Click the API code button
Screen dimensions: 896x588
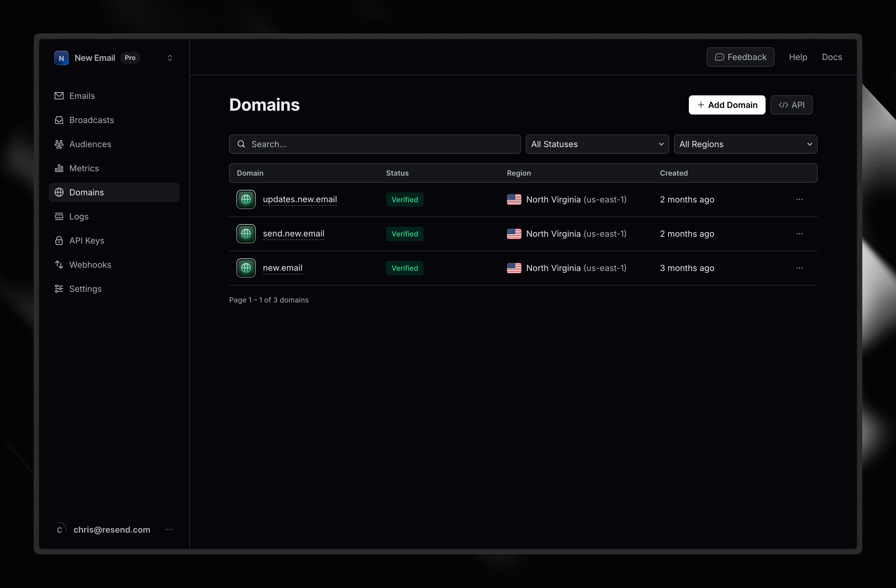coord(791,105)
